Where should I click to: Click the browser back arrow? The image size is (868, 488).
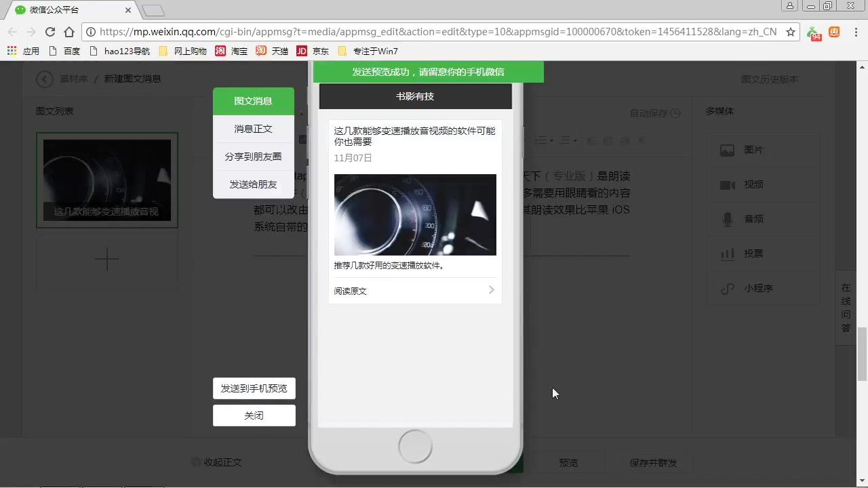point(12,32)
